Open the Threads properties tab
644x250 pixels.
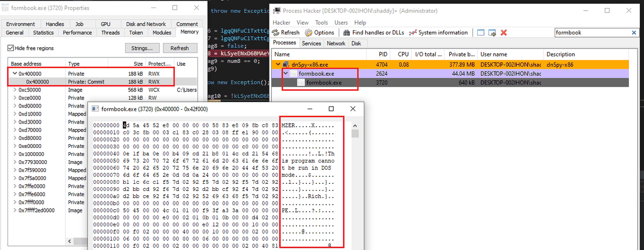[x=111, y=33]
